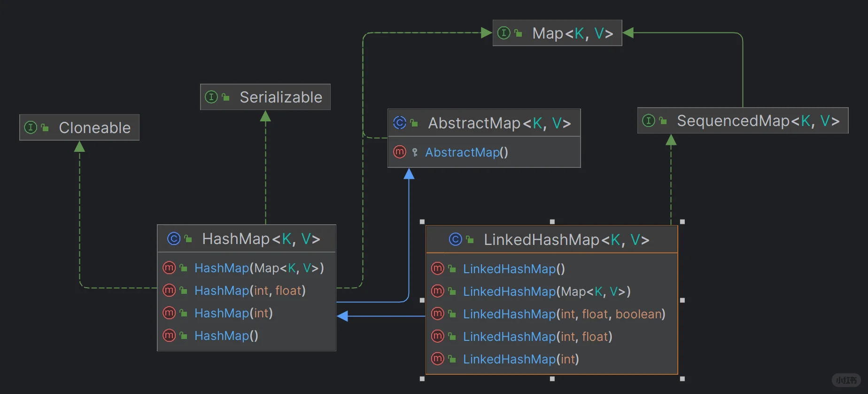Click the class icon in the HashMap<K, V> header

pyautogui.click(x=174, y=239)
